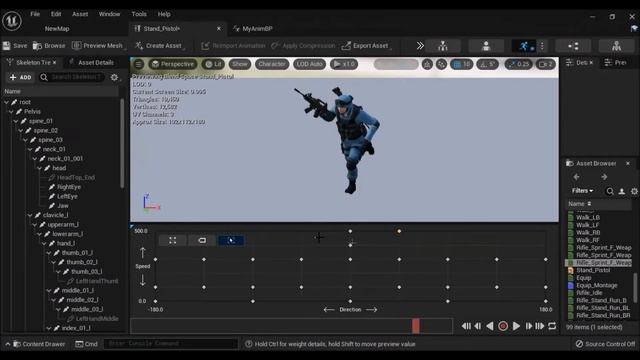Switch to the MyAnimBP tab

(x=253, y=29)
